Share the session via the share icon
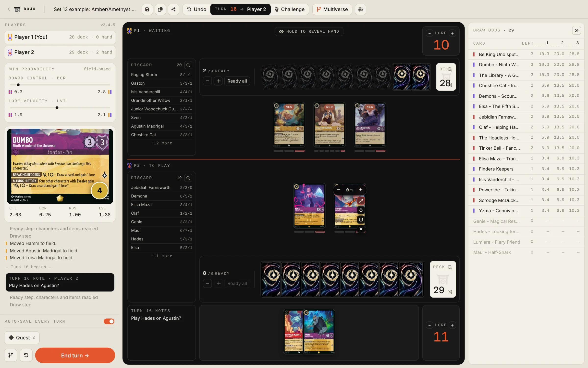 [173, 9]
